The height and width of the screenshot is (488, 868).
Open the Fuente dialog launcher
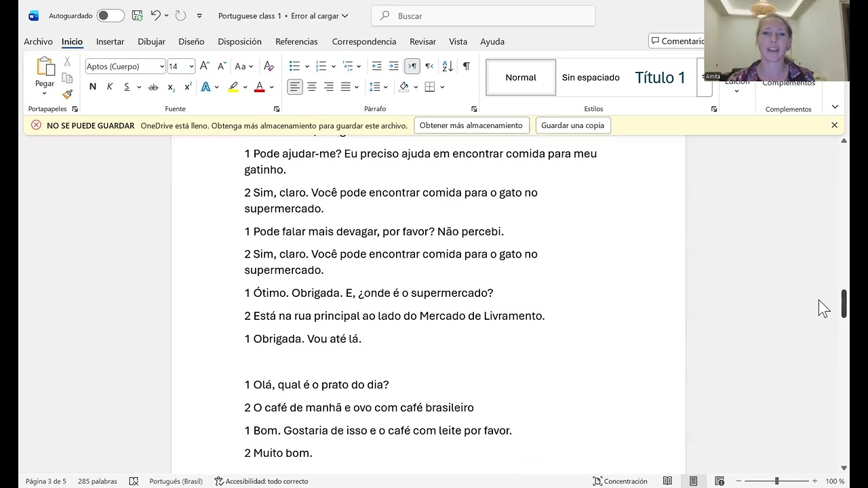tap(277, 109)
